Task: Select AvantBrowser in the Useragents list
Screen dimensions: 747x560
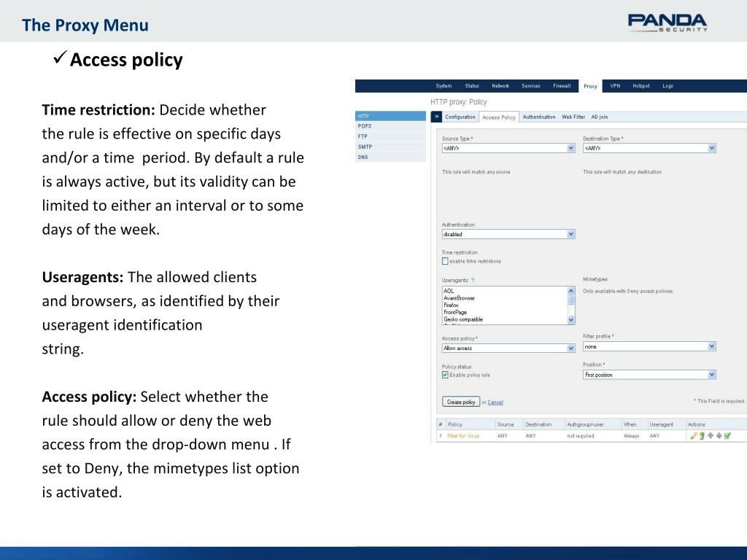Action: point(505,298)
